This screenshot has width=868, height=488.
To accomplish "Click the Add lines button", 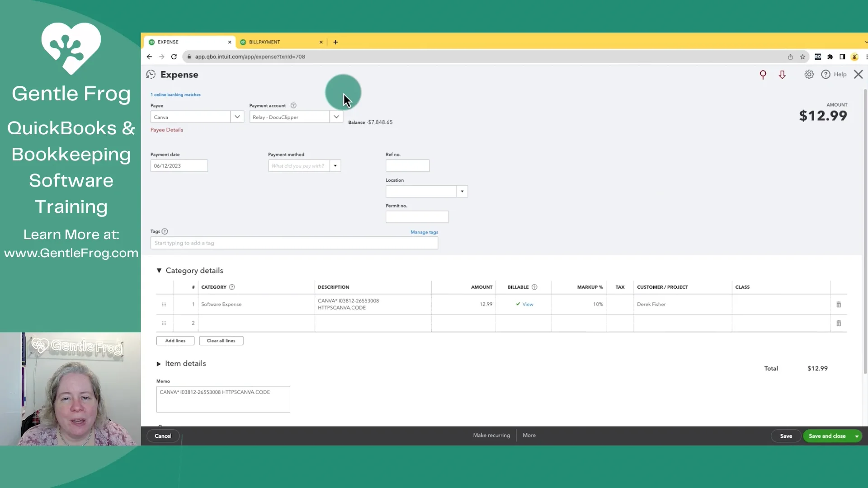I will pos(175,341).
